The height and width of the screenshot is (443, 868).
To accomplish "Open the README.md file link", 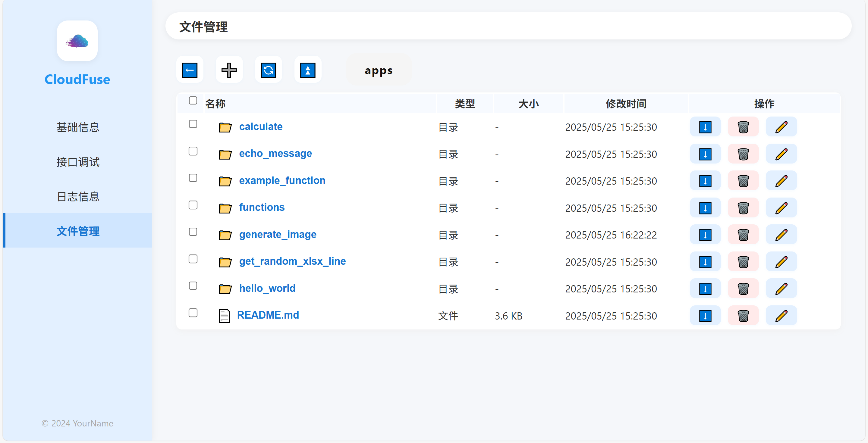I will (268, 315).
